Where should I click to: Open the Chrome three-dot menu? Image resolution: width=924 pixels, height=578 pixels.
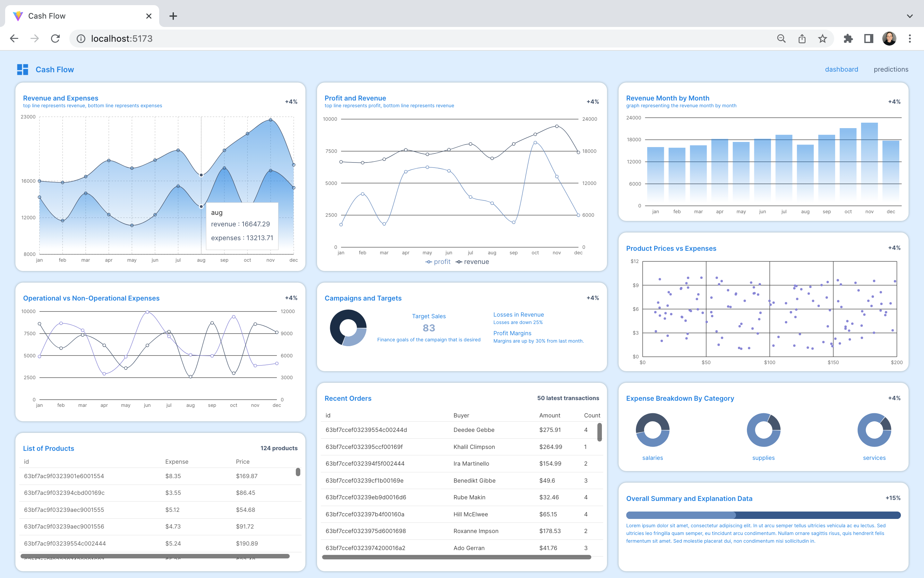tap(910, 39)
